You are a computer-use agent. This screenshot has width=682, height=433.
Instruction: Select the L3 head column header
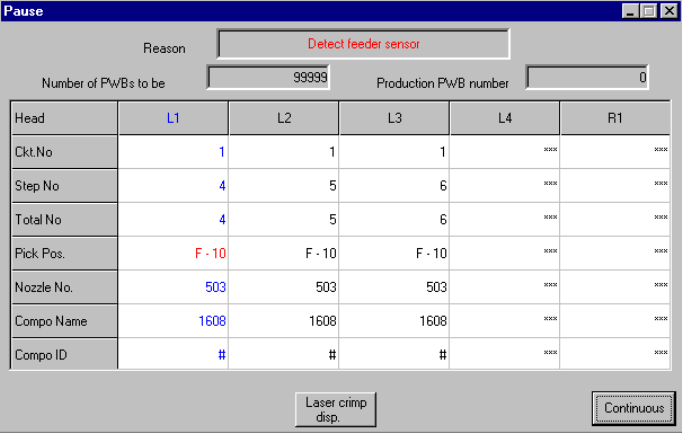click(394, 118)
